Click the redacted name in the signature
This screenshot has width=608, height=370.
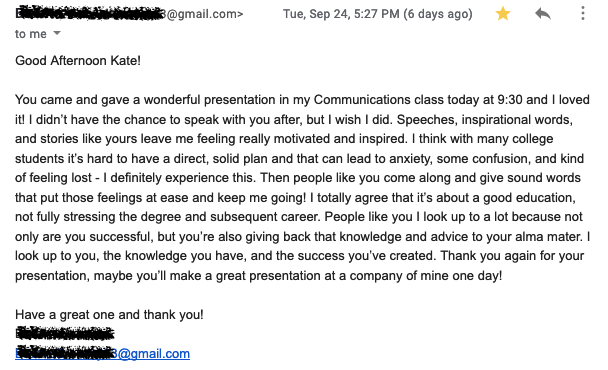65,334
